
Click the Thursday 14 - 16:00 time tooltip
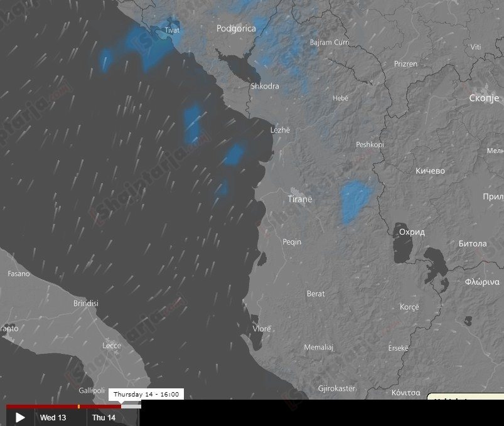[146, 395]
